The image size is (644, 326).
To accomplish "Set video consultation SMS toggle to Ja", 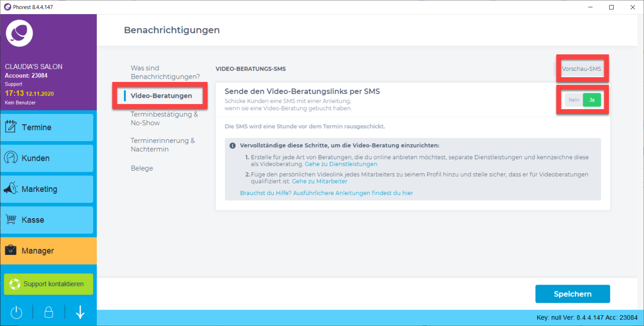I will click(x=592, y=100).
